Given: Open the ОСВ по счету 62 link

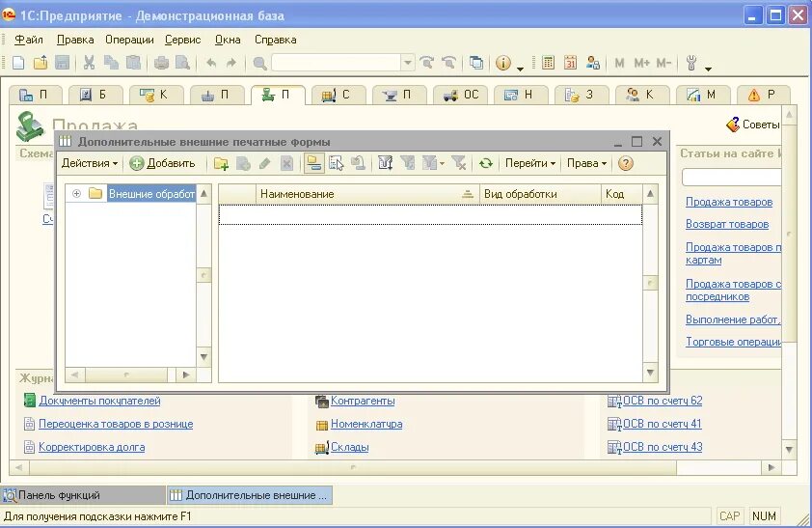Looking at the screenshot, I should pos(663,401).
